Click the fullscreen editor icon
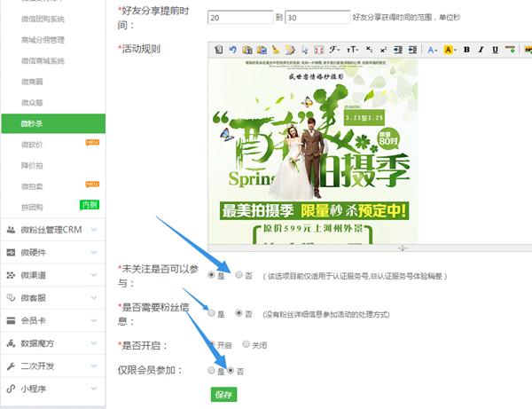Image resolution: width=532 pixels, height=409 pixels. tap(319, 50)
